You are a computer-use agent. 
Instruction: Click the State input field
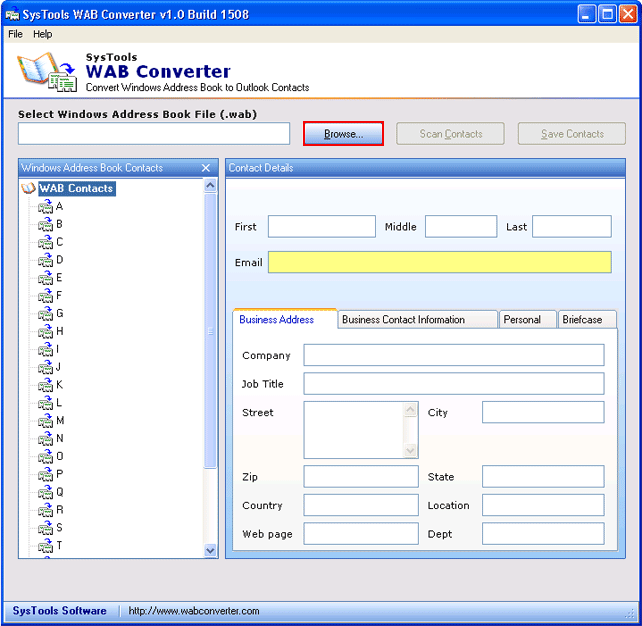(543, 476)
